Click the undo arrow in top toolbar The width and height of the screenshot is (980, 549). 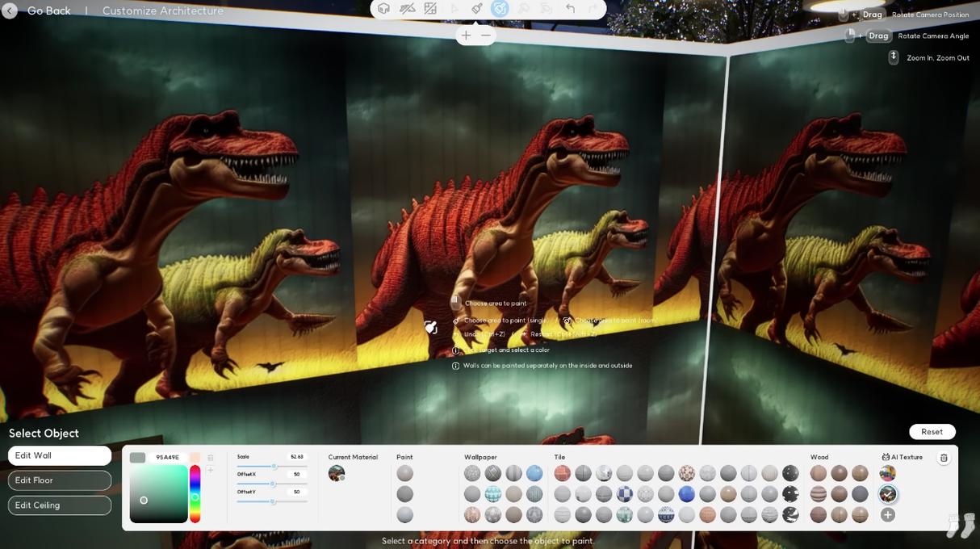570,9
